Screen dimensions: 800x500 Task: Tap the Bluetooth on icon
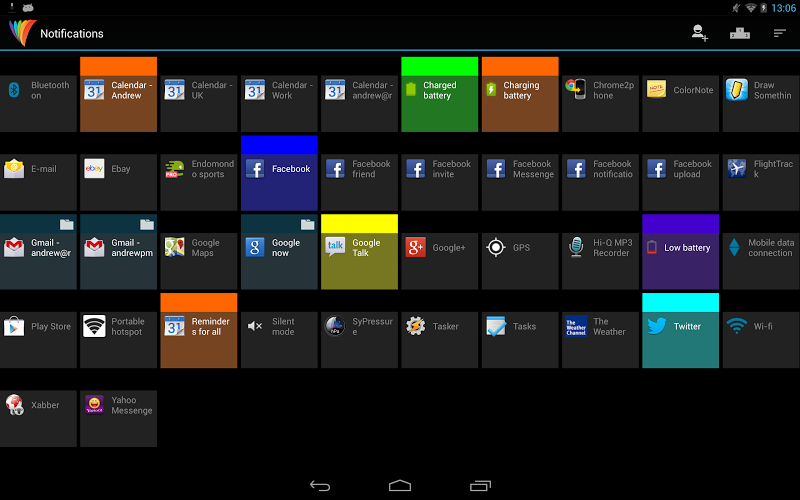[x=14, y=90]
